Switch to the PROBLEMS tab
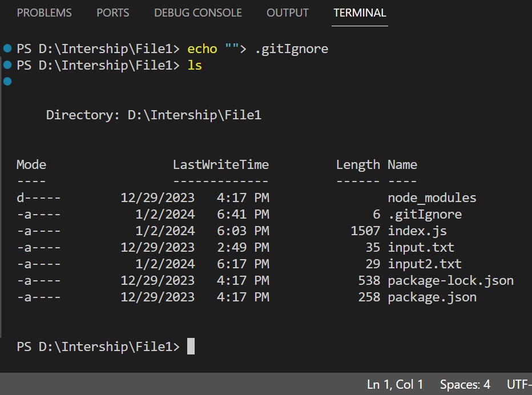532x395 pixels. pos(44,13)
